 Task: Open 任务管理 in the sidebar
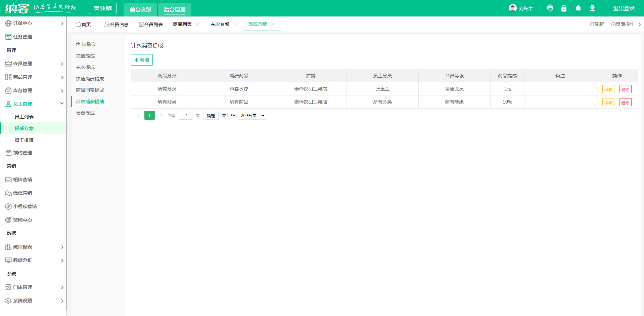[22, 37]
